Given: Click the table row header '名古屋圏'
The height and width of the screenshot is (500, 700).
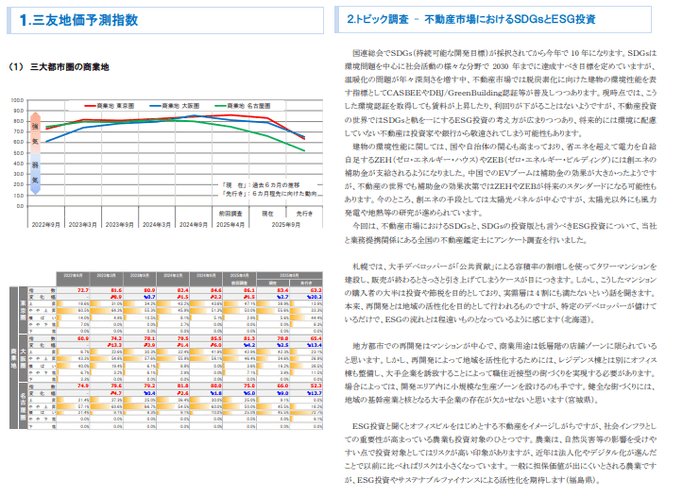Looking at the screenshot, I should 23,406.
